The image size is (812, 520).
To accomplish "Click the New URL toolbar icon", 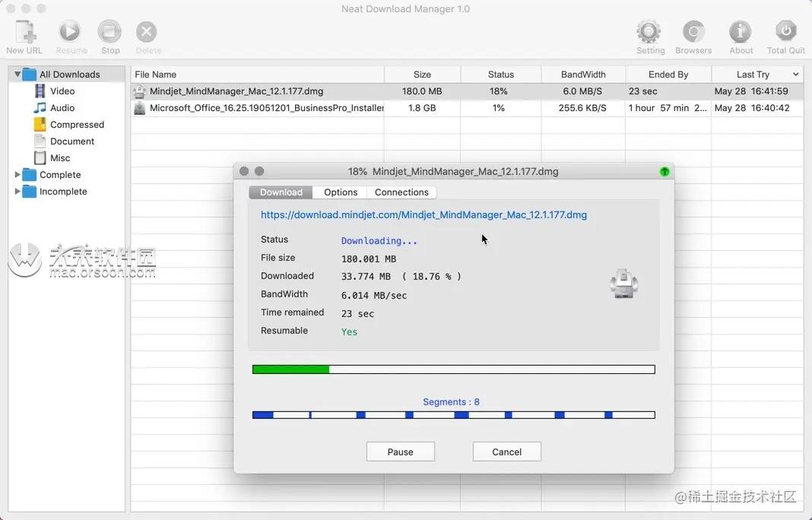I will click(x=25, y=32).
